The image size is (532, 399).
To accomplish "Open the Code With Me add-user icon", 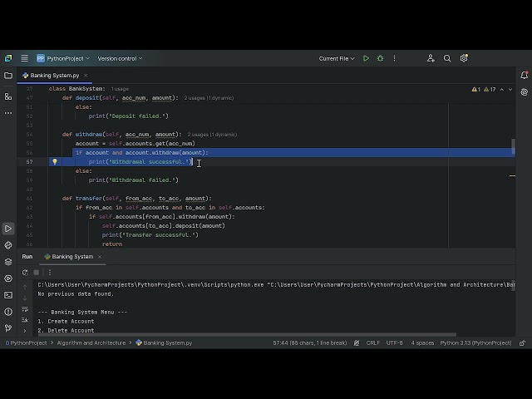I will (431, 58).
